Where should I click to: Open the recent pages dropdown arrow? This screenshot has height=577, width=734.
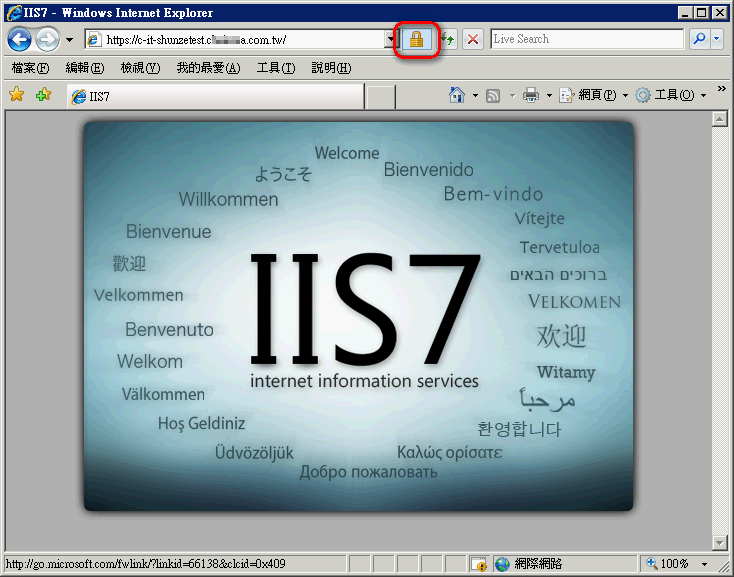[x=69, y=40]
